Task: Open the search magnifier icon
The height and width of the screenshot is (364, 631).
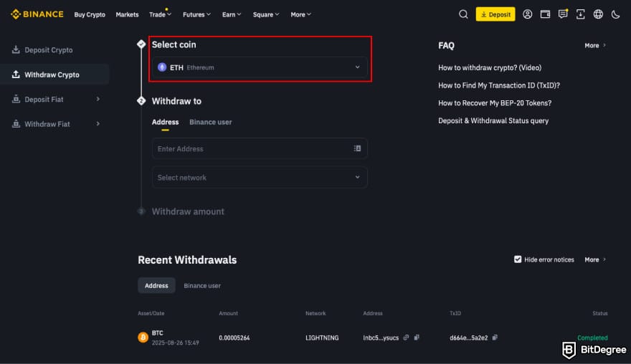Action: tap(463, 14)
